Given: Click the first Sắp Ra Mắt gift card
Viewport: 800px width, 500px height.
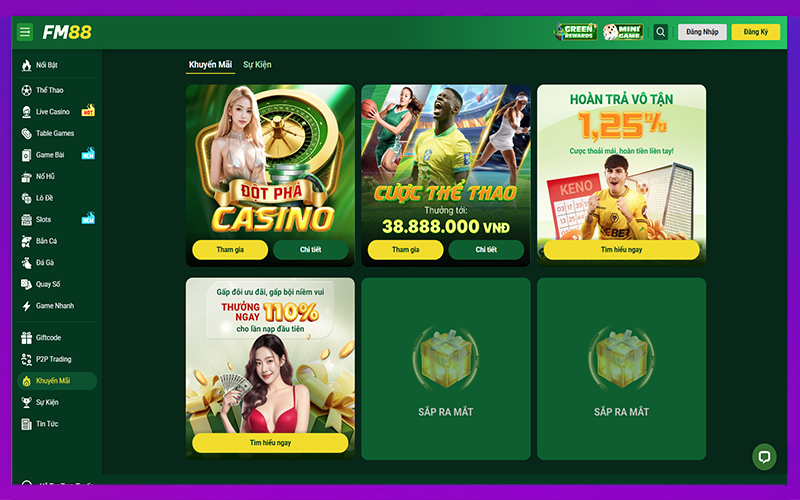Looking at the screenshot, I should (x=446, y=369).
